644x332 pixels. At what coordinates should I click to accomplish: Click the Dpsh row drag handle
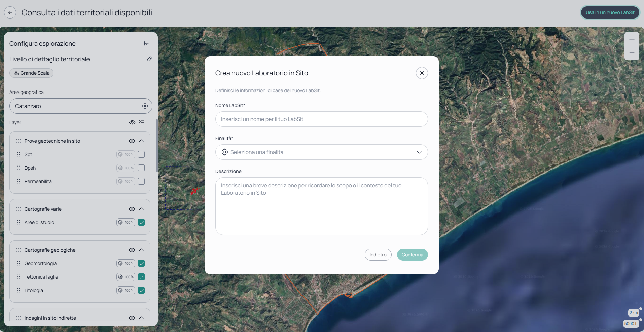[x=19, y=168]
